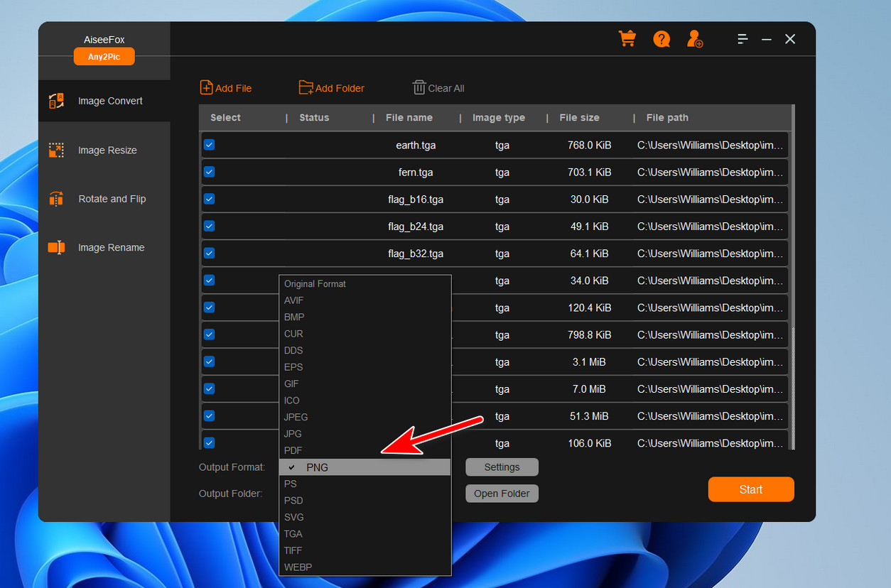Choose BMP from output format list

coord(365,317)
